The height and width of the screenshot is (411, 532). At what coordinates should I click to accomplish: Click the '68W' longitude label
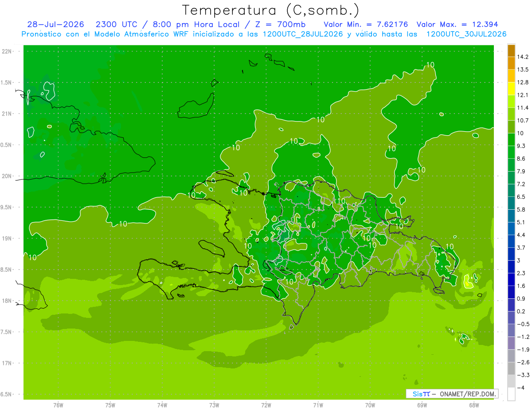coord(474,405)
